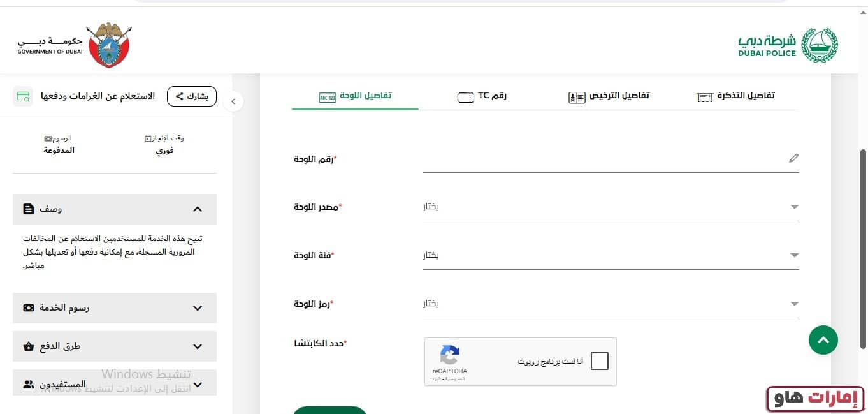This screenshot has width=868, height=414.
Task: Expand the رسوم الخدمة section
Action: pos(115,308)
